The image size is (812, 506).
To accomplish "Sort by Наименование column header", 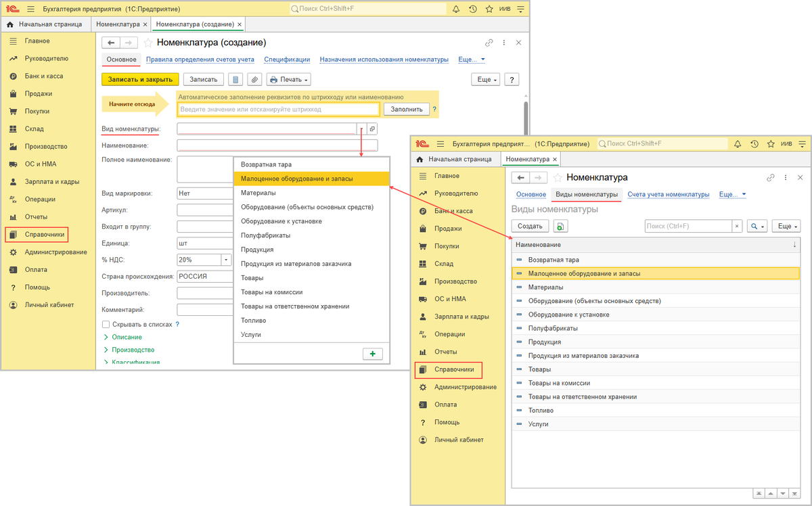I will click(x=656, y=244).
